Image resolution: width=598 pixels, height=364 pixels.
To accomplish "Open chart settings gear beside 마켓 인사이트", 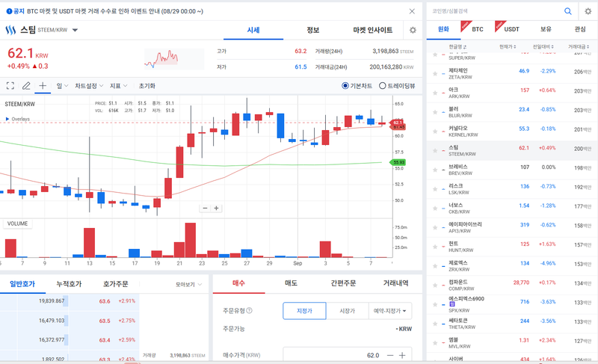I will pos(413,30).
